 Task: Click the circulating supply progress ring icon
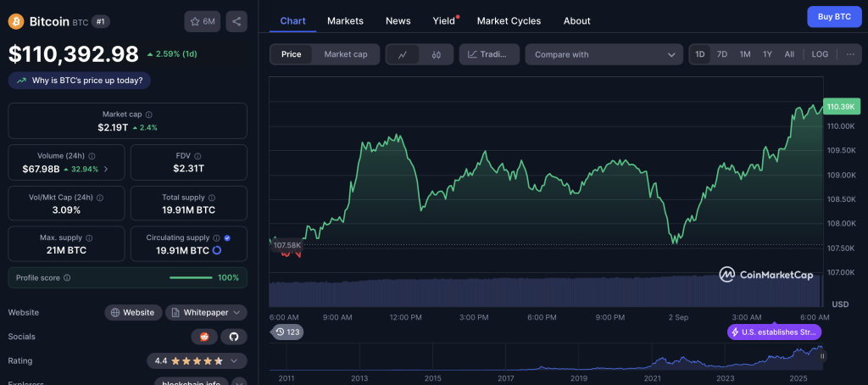217,250
